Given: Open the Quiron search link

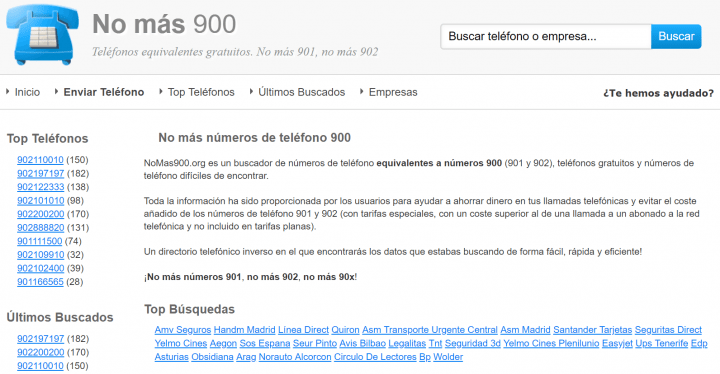Looking at the screenshot, I should (345, 330).
